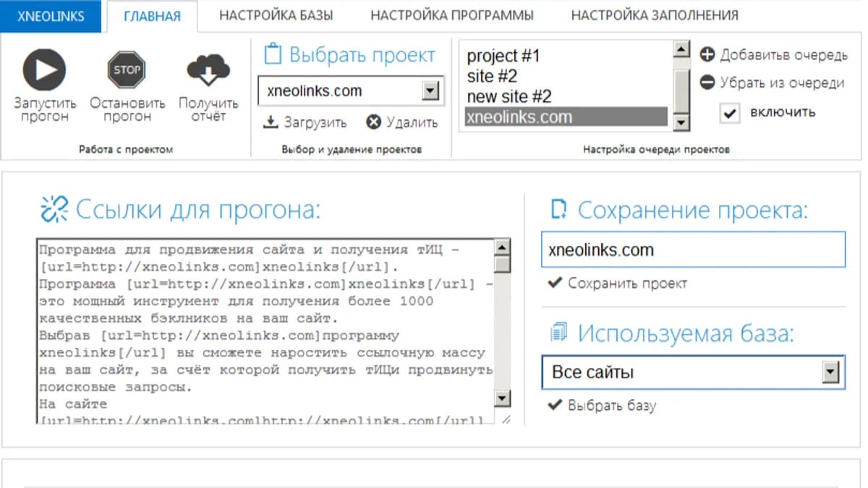Click the Загрузить button label
This screenshot has height=488, width=868.
point(315,123)
